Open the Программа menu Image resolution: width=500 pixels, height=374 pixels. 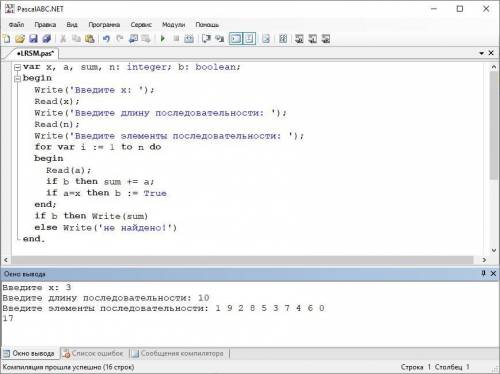[104, 25]
